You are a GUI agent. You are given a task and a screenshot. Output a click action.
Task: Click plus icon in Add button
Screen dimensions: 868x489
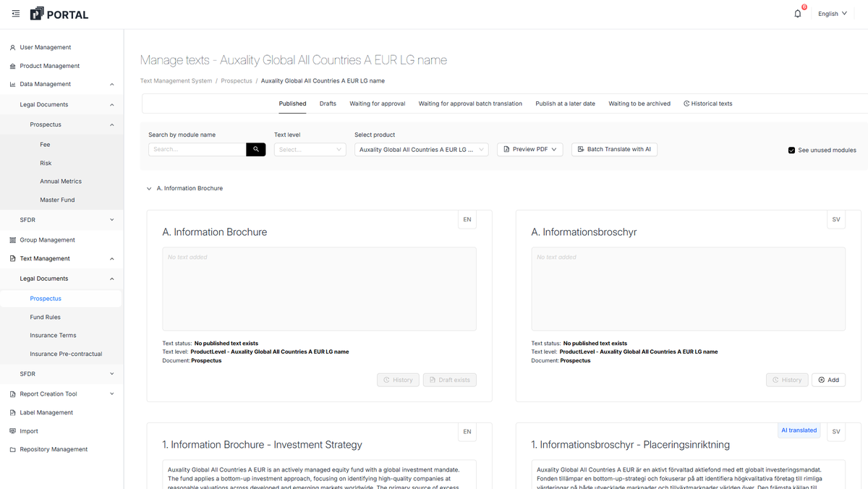coord(822,380)
